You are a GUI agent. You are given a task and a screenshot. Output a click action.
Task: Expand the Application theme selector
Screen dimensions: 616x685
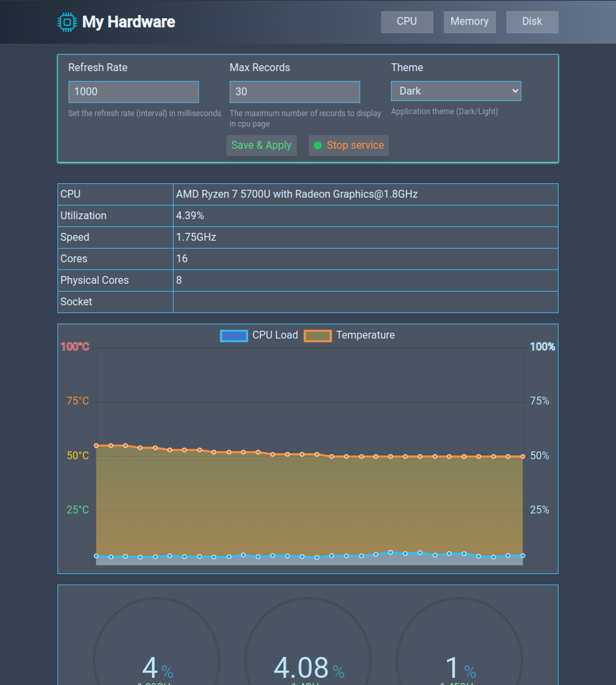coord(455,91)
